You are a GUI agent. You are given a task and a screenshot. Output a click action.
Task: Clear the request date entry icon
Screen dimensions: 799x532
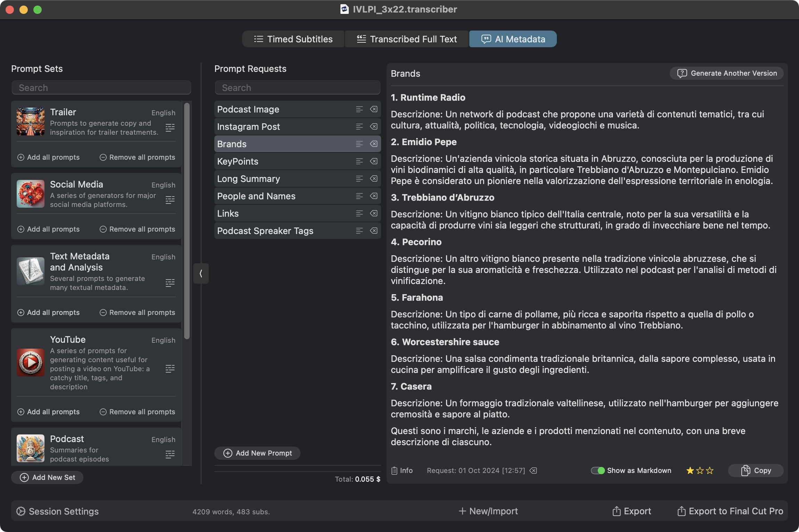pyautogui.click(x=533, y=471)
